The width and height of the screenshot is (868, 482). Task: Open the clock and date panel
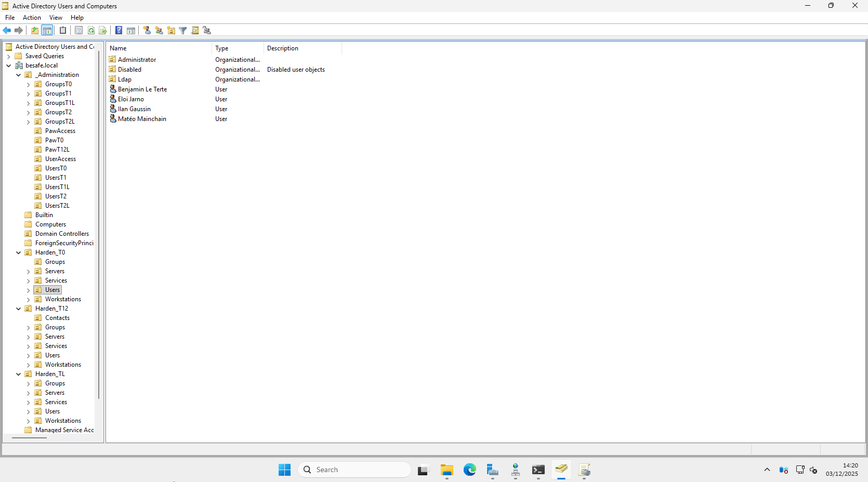point(842,470)
